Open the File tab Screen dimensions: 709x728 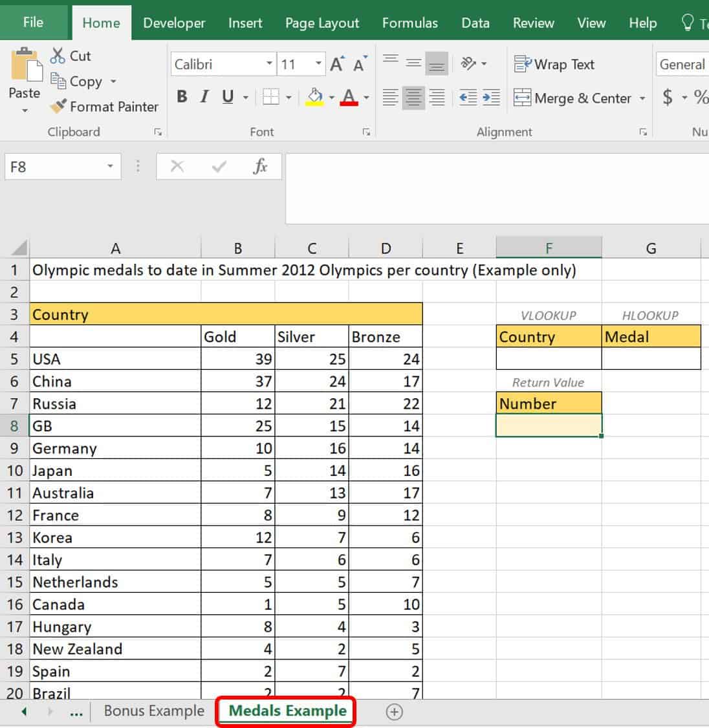(33, 22)
